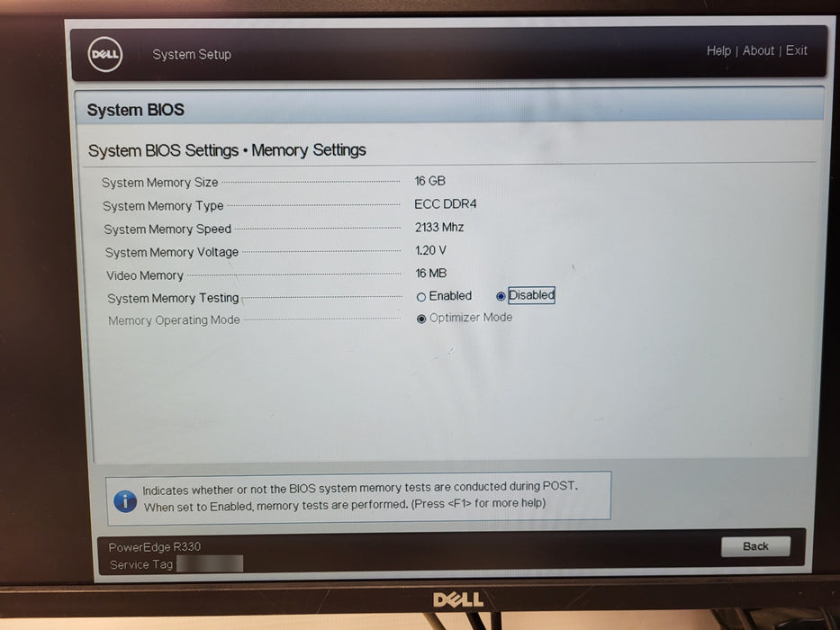Click the Memory Operating Mode label

tap(174, 320)
